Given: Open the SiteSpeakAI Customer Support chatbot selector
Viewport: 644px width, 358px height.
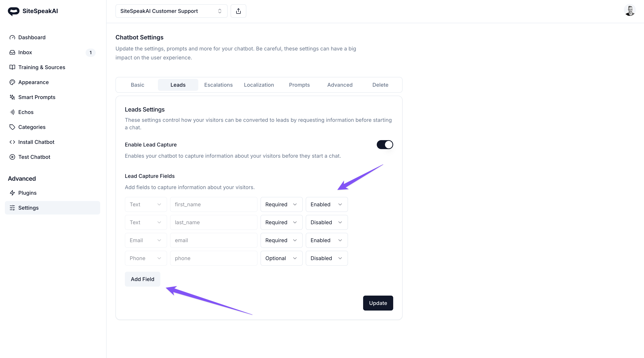Looking at the screenshot, I should coord(171,11).
